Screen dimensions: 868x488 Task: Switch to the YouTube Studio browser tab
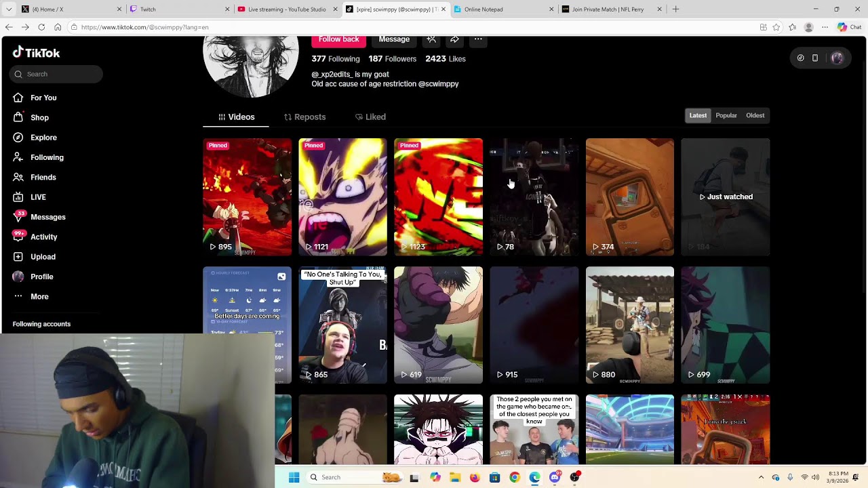[286, 9]
